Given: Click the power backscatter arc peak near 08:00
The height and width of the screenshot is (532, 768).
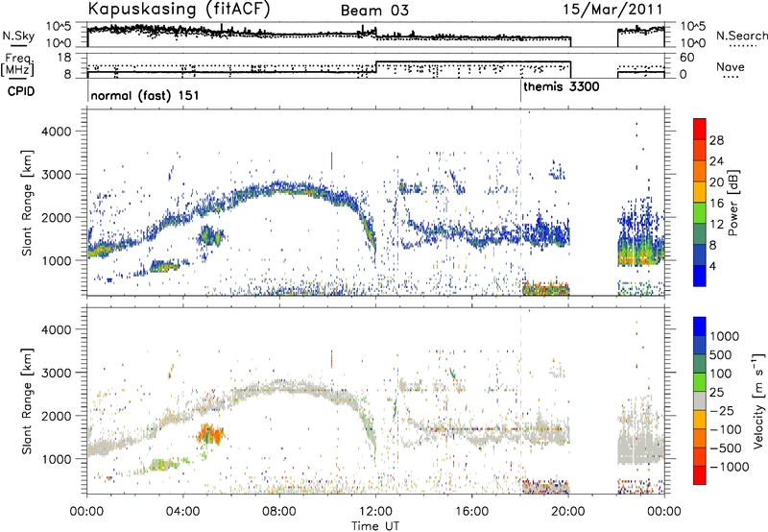Looking at the screenshot, I should point(279,187).
